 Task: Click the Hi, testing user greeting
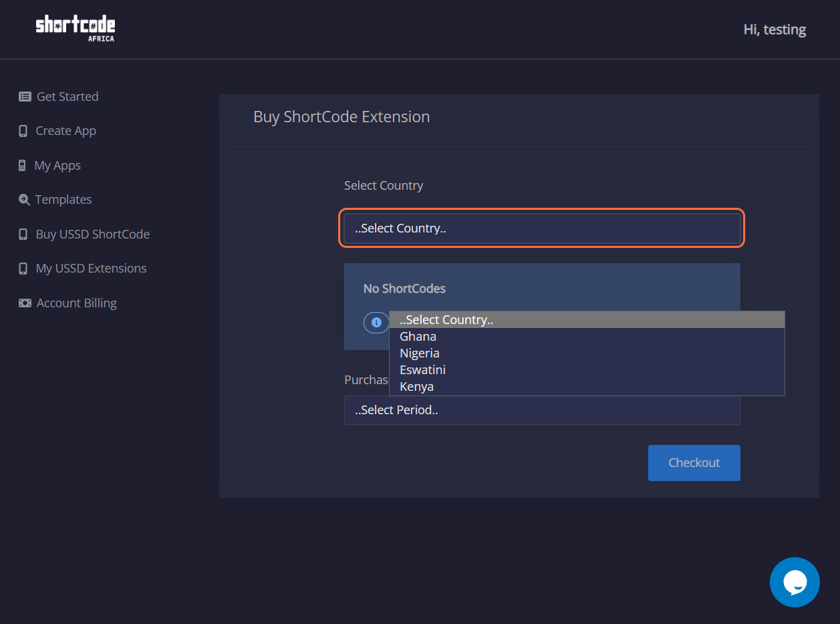coord(775,29)
